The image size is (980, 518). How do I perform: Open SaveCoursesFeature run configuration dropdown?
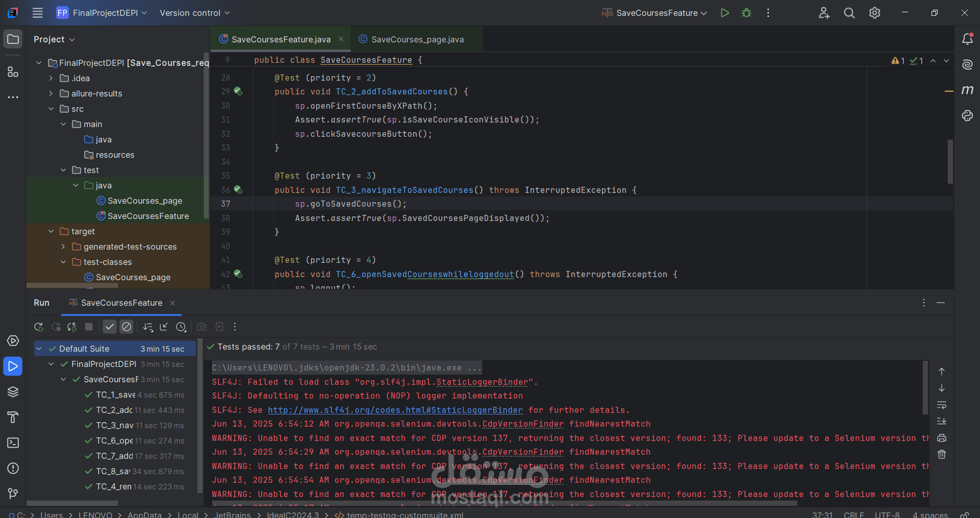click(654, 13)
